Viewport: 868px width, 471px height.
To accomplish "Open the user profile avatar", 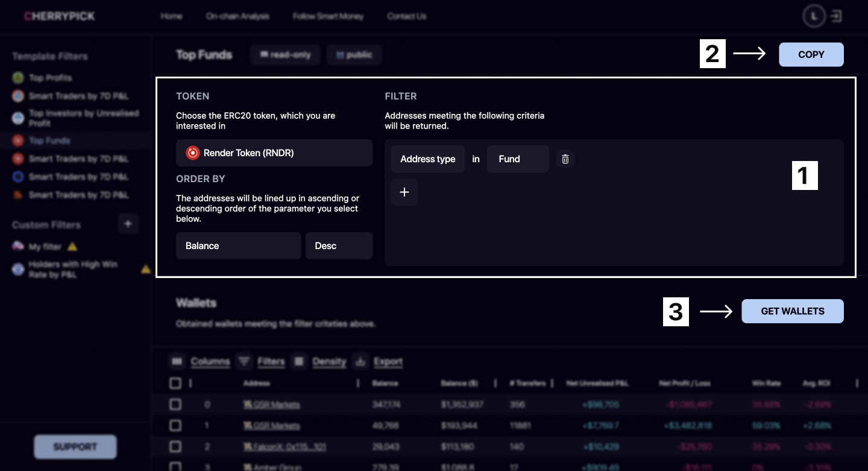I will [814, 16].
